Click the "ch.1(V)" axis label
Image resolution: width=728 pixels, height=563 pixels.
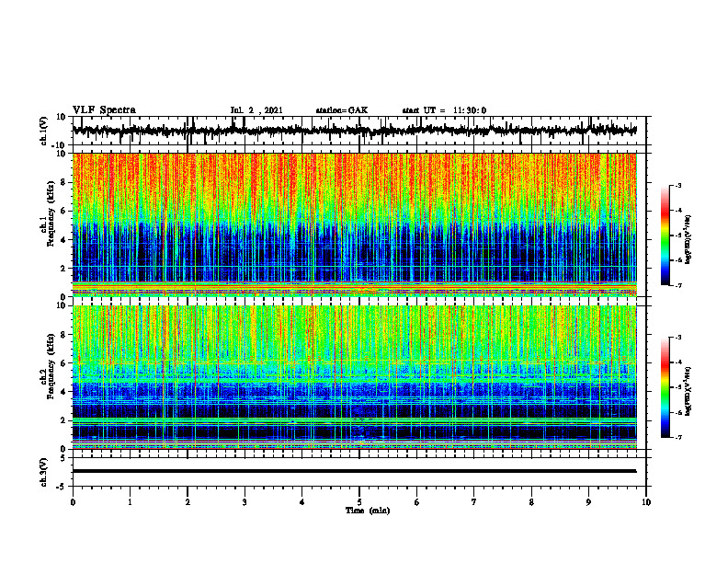[44, 132]
